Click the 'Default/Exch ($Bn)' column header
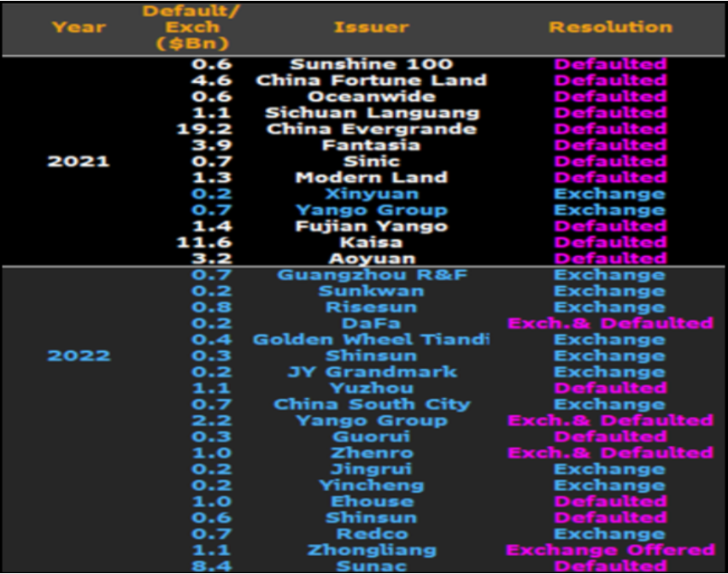 point(191,27)
